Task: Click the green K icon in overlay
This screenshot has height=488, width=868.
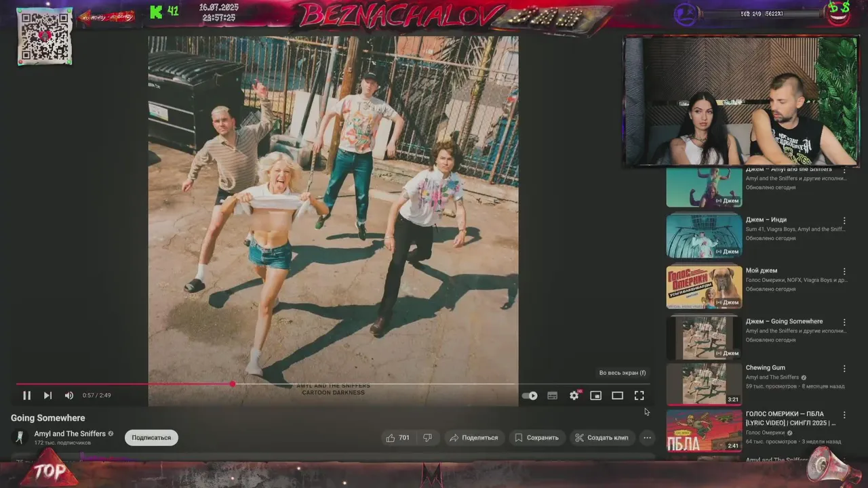Action: (x=157, y=12)
